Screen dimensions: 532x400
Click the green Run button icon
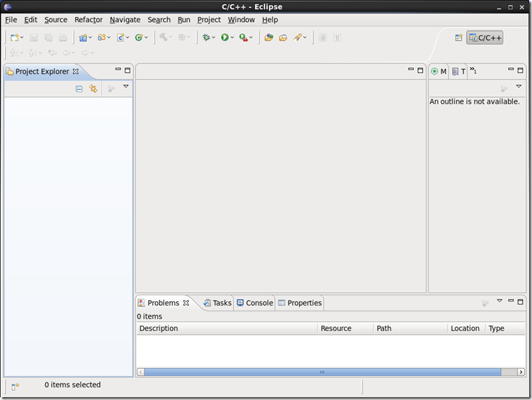pyautogui.click(x=225, y=38)
